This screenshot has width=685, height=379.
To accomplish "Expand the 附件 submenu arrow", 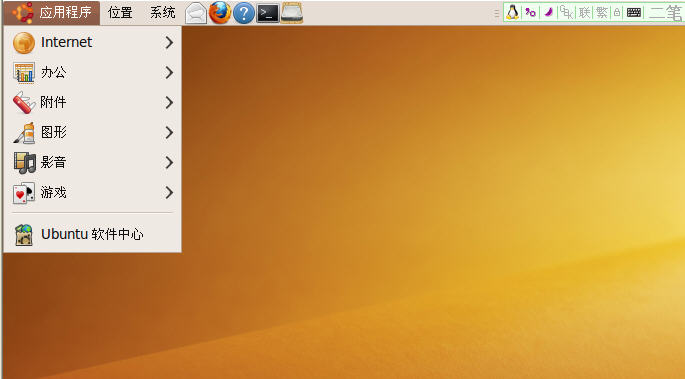I will [169, 103].
